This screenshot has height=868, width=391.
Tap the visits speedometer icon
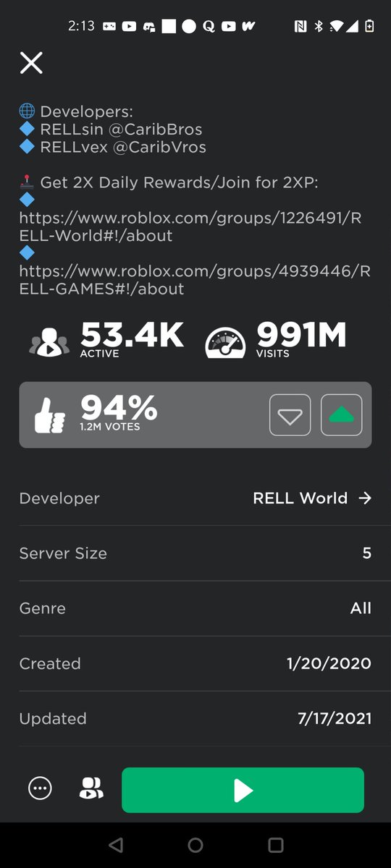tap(225, 341)
